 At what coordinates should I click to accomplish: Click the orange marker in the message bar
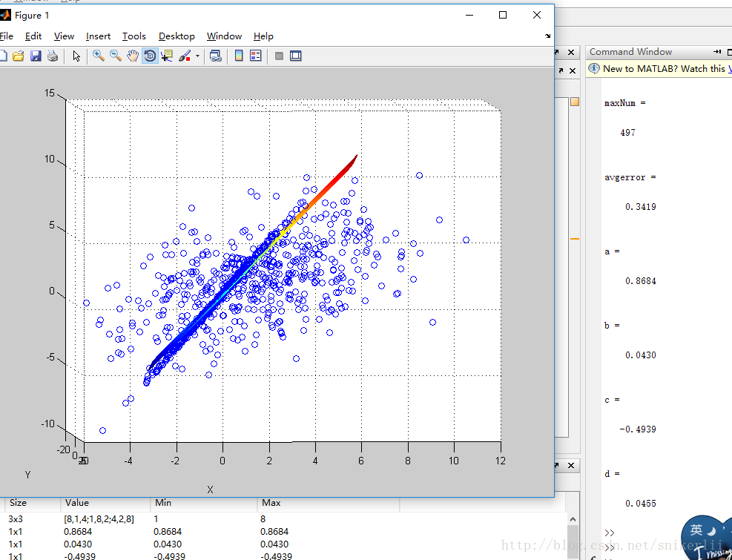pyautogui.click(x=575, y=239)
